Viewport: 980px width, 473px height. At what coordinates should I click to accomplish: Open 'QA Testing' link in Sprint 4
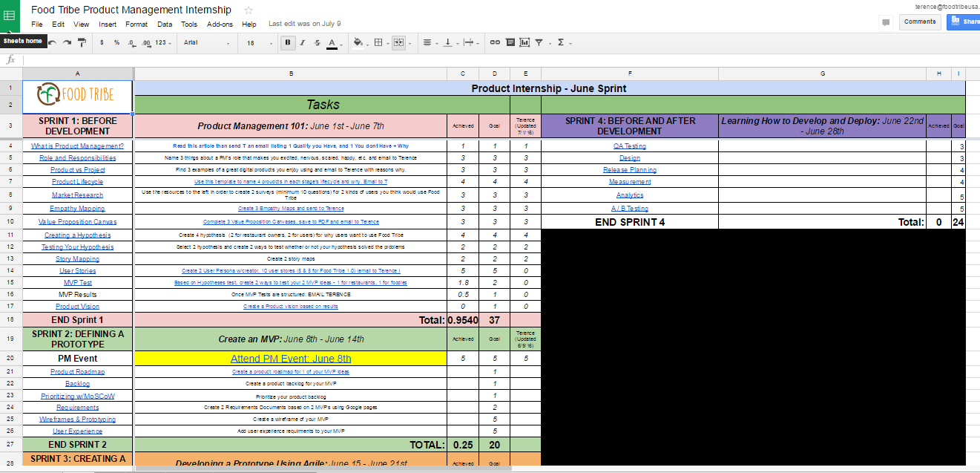pyautogui.click(x=630, y=146)
